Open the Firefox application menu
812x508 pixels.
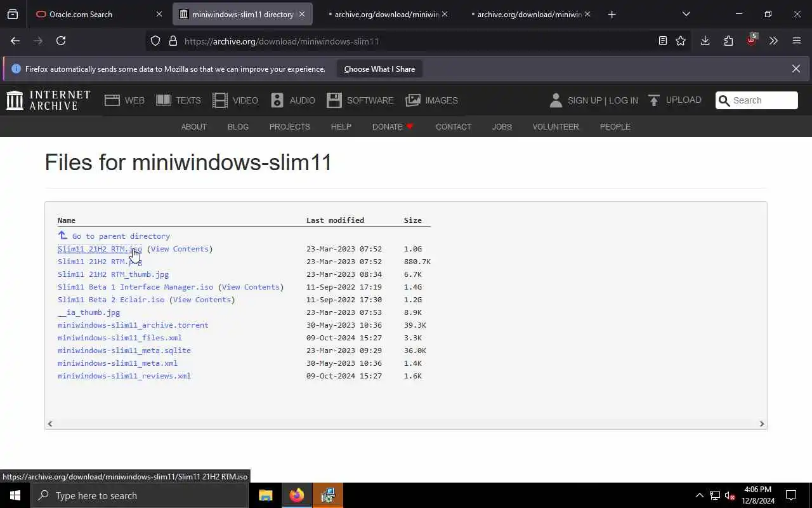[x=797, y=41]
